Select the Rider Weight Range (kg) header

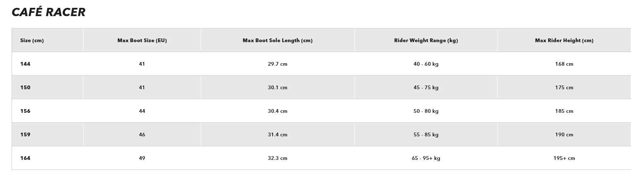[426, 40]
